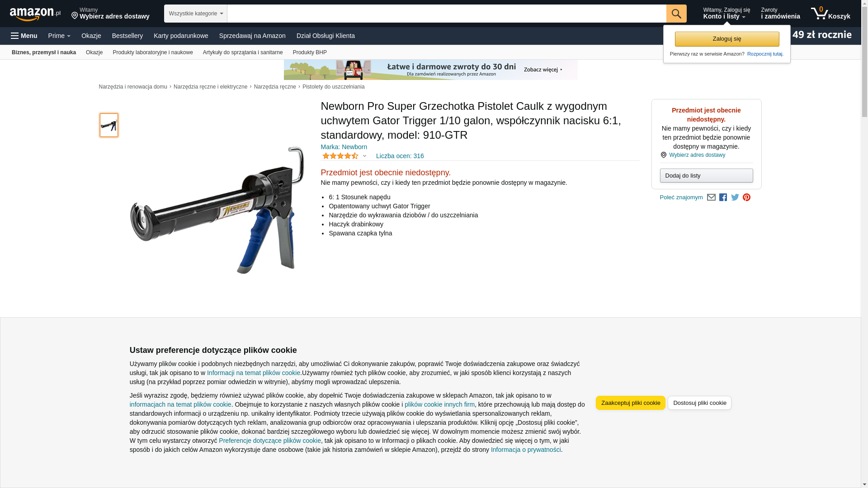Open the hamburger Menu icon
868x488 pixels.
[x=24, y=36]
